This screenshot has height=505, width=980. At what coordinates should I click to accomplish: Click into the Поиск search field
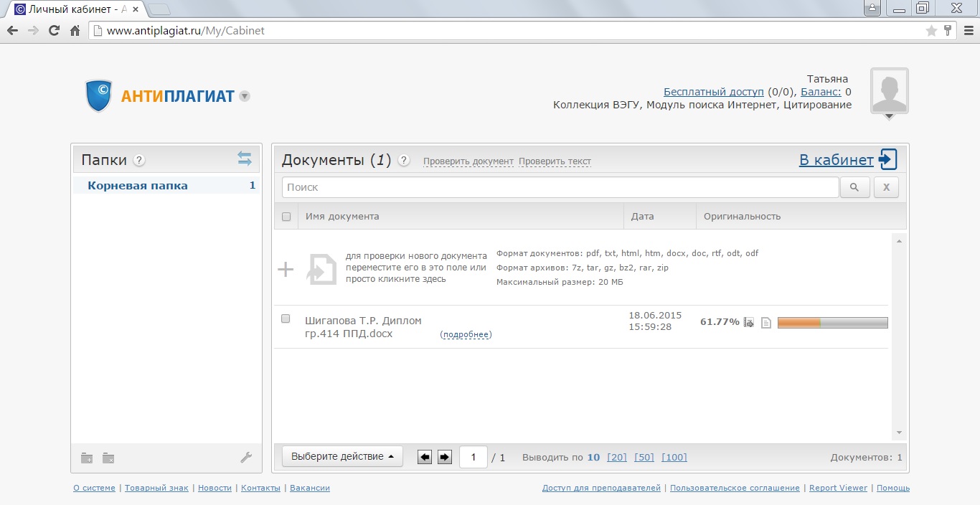[x=560, y=187]
